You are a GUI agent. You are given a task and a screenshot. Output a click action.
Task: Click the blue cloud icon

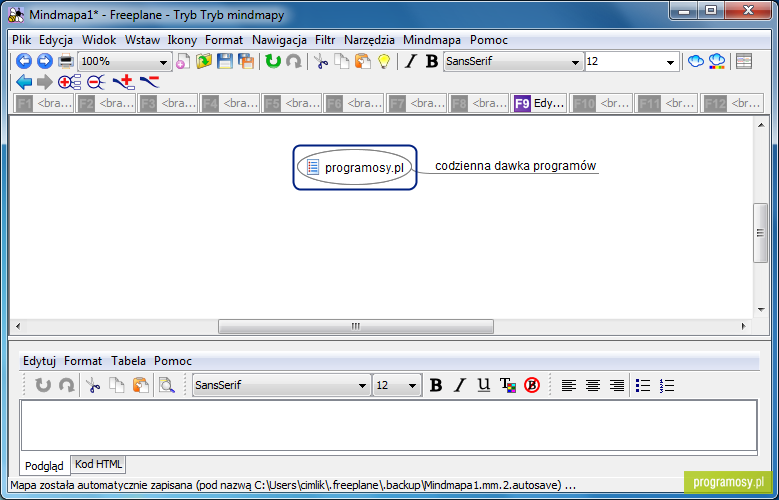pyautogui.click(x=696, y=62)
